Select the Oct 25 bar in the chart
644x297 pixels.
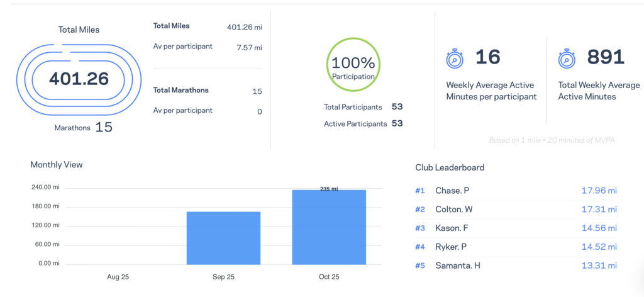329,227
